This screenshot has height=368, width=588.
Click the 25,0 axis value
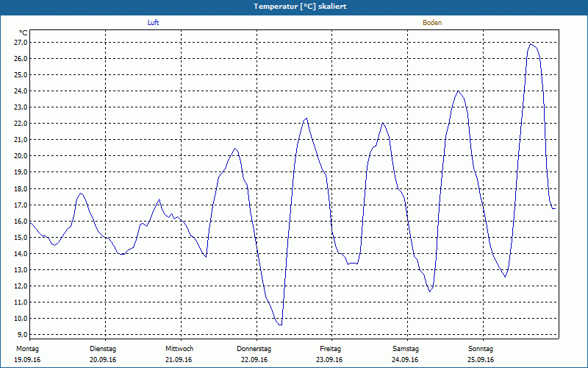tap(21, 75)
